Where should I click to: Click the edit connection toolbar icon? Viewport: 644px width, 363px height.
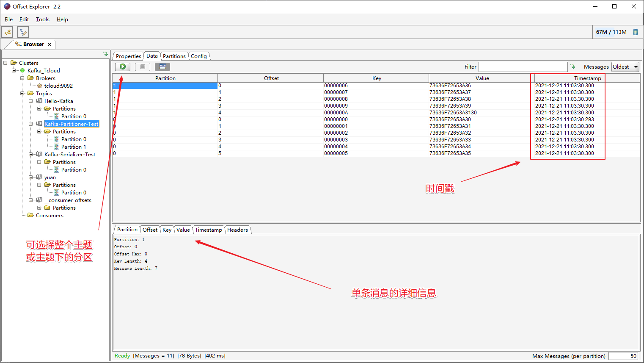[x=23, y=32]
